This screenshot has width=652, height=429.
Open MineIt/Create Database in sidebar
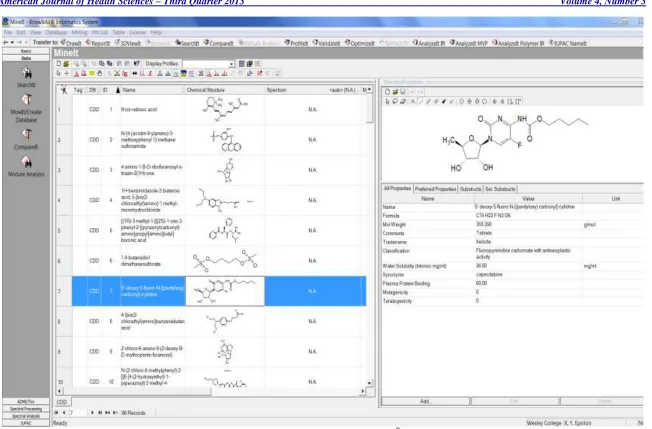[26, 109]
